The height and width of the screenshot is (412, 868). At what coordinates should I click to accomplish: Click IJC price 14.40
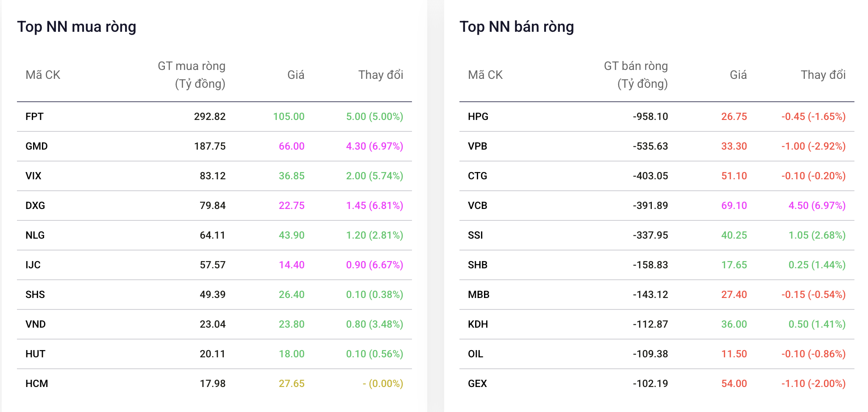coord(292,265)
